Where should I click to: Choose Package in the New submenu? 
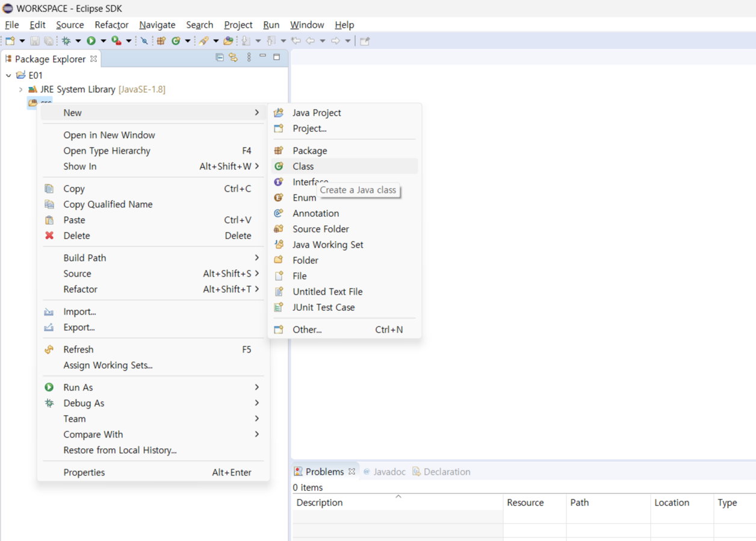click(x=344, y=151)
